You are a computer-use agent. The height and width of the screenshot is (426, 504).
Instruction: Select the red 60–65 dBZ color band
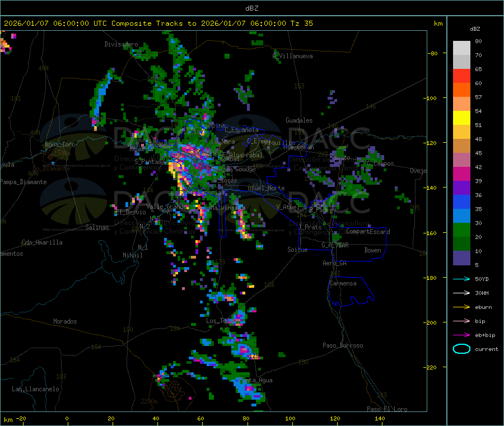tap(461, 76)
